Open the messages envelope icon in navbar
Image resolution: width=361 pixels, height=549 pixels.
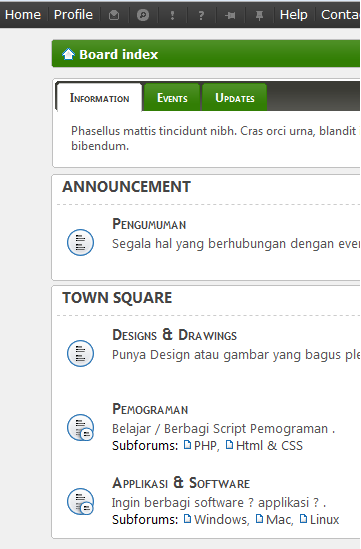(114, 15)
